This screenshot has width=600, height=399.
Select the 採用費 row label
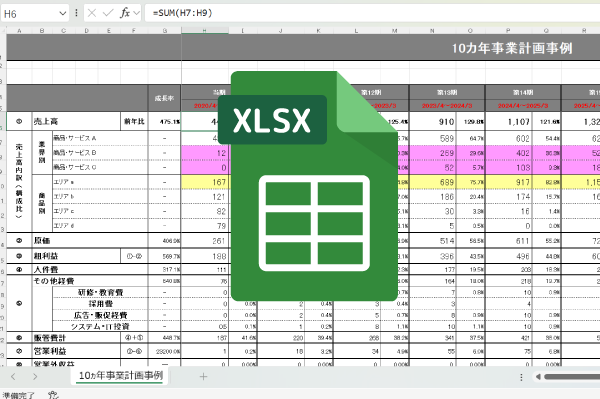(100, 304)
